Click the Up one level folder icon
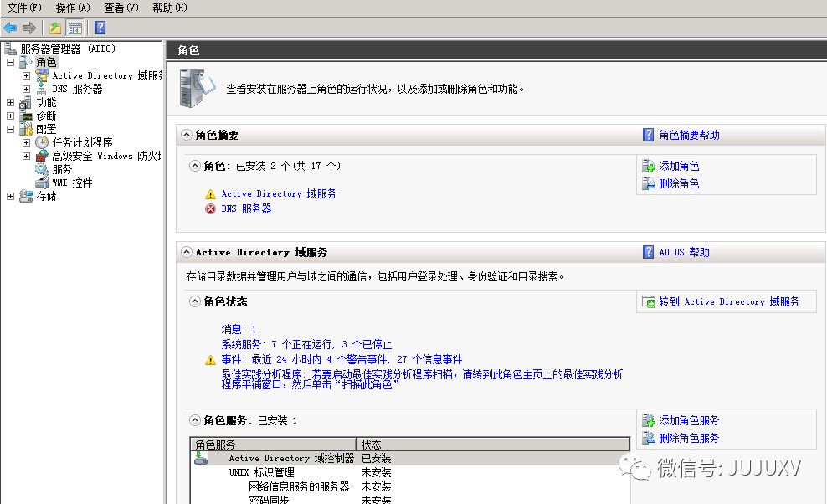 click(55, 28)
